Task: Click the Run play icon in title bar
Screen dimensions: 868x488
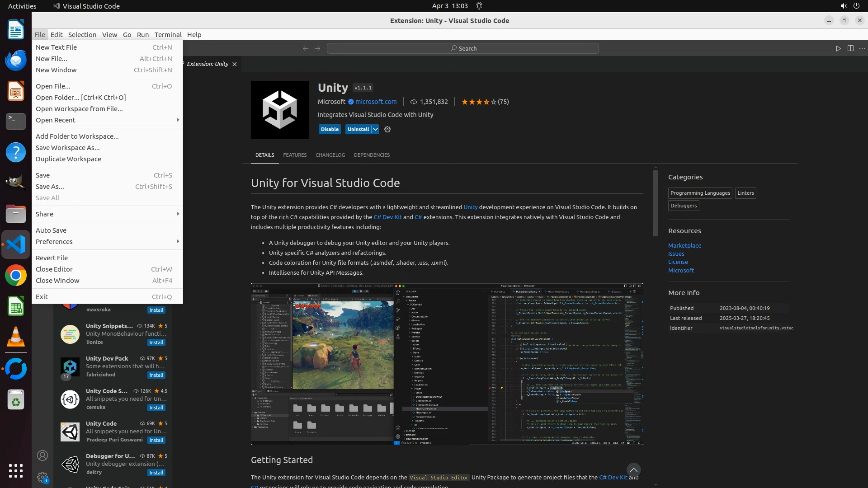Action: click(x=838, y=48)
